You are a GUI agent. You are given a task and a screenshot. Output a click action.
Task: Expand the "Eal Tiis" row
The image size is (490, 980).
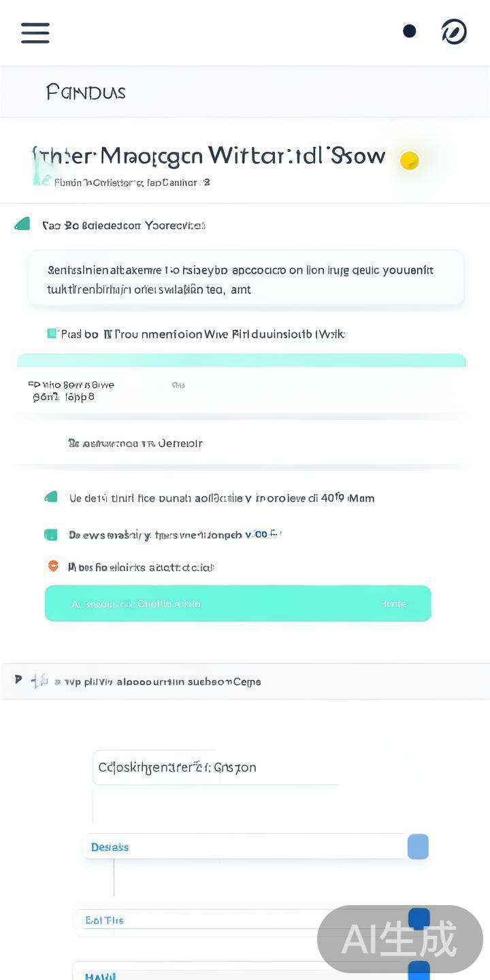pyautogui.click(x=238, y=920)
